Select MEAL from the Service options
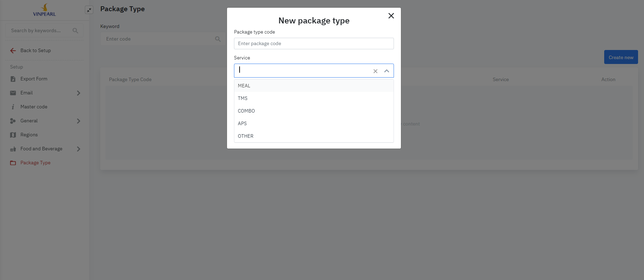 (244, 86)
